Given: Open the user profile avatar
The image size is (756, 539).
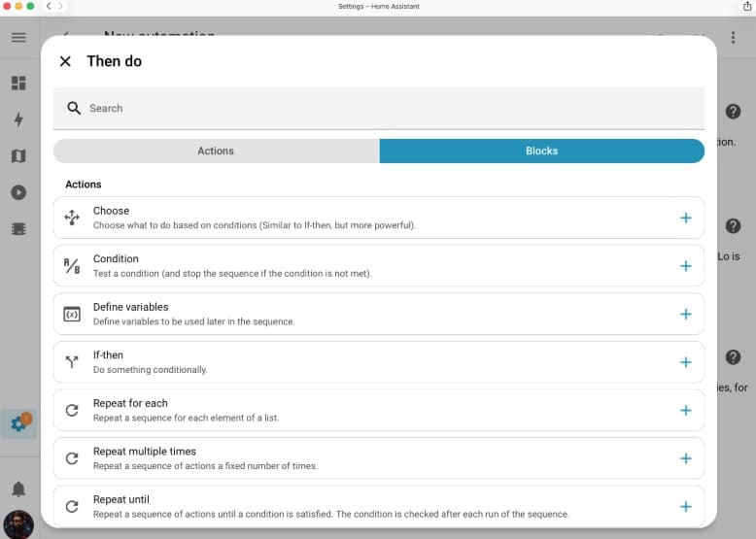Looking at the screenshot, I should 18,524.
